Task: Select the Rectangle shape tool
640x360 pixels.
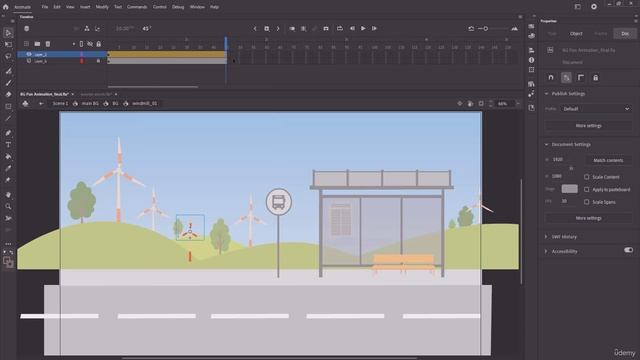Action: click(x=8, y=107)
